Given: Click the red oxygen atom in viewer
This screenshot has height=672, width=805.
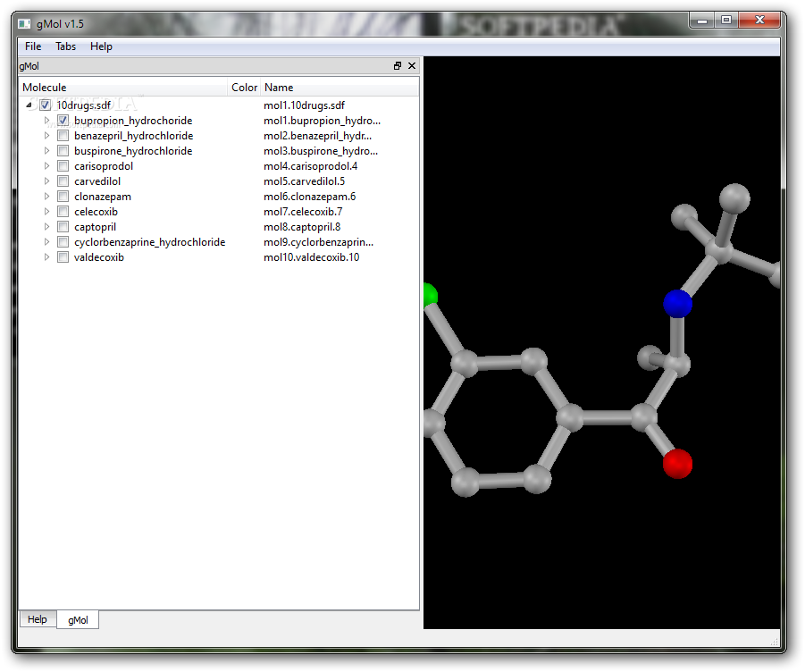Looking at the screenshot, I should click(x=677, y=464).
